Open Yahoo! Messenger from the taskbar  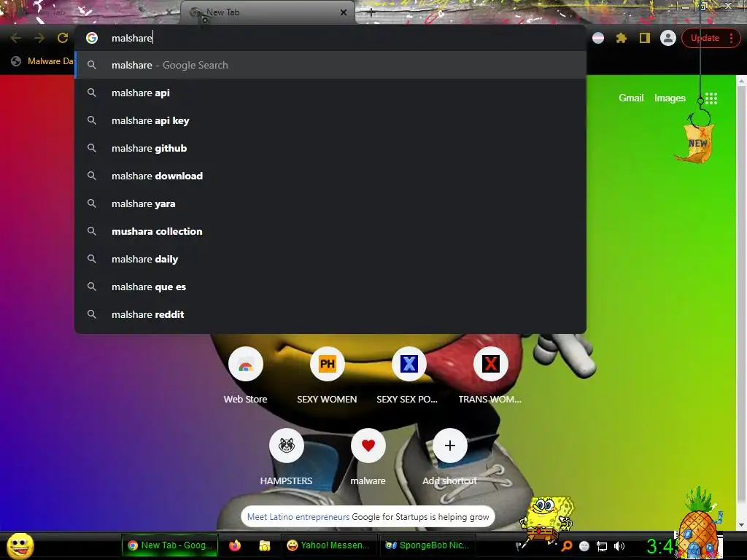[329, 545]
